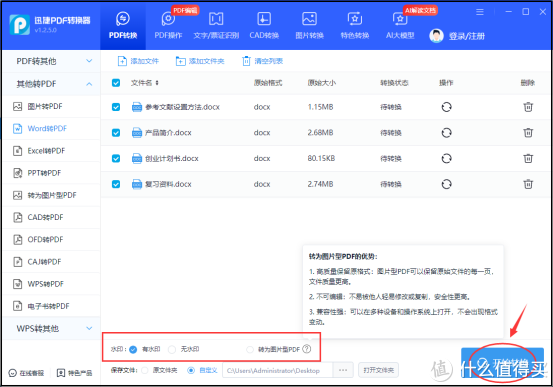Viewport: 553px width, 387px height.
Task: Click the 登录/注册 link
Action: point(467,36)
